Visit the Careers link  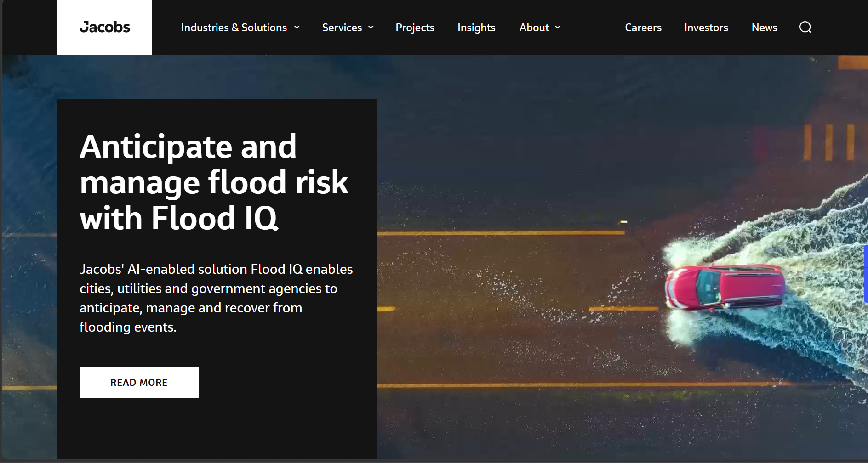click(643, 28)
